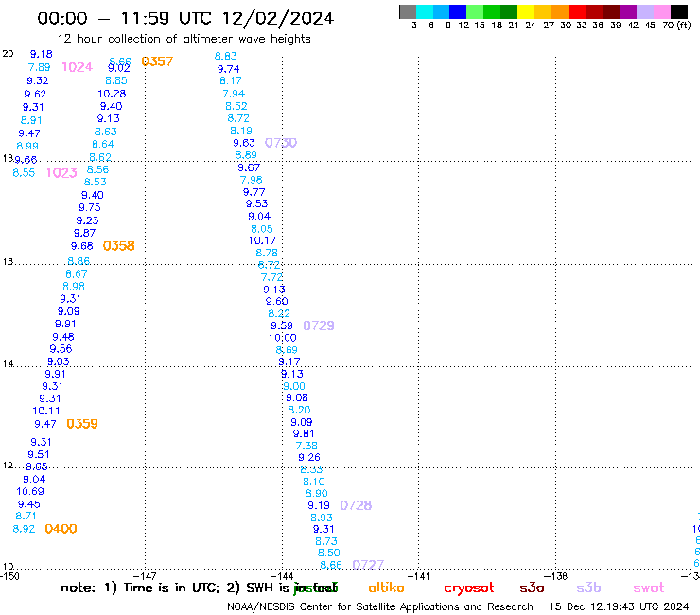This screenshot has height=615, width=700.
Task: Select the reading 9.19 beside 0728
Action: click(x=319, y=505)
